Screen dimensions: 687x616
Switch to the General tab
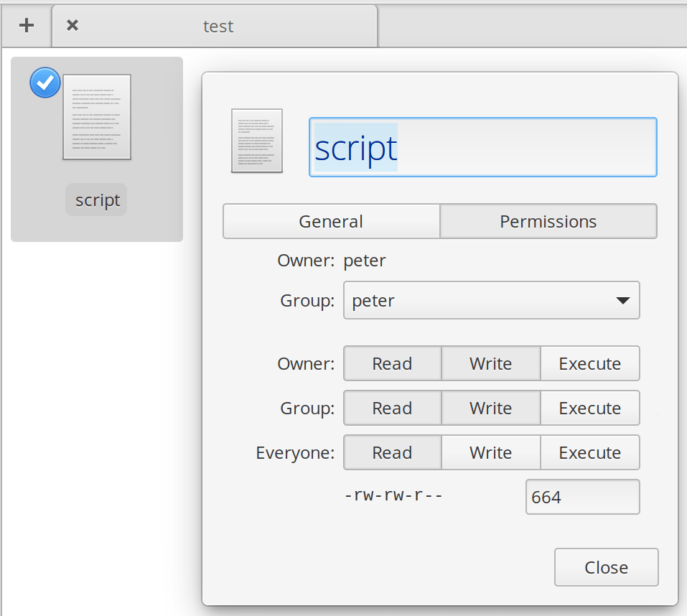[331, 221]
